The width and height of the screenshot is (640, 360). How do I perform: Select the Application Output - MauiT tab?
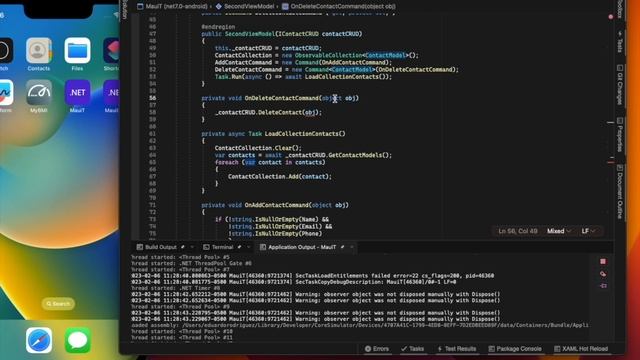pyautogui.click(x=298, y=247)
